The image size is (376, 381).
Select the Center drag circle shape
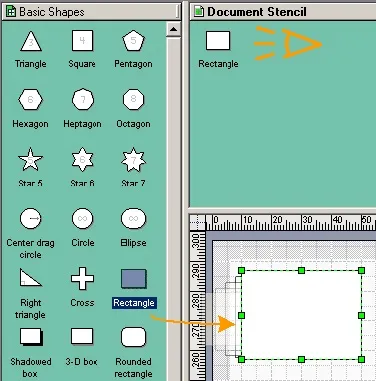point(31,219)
